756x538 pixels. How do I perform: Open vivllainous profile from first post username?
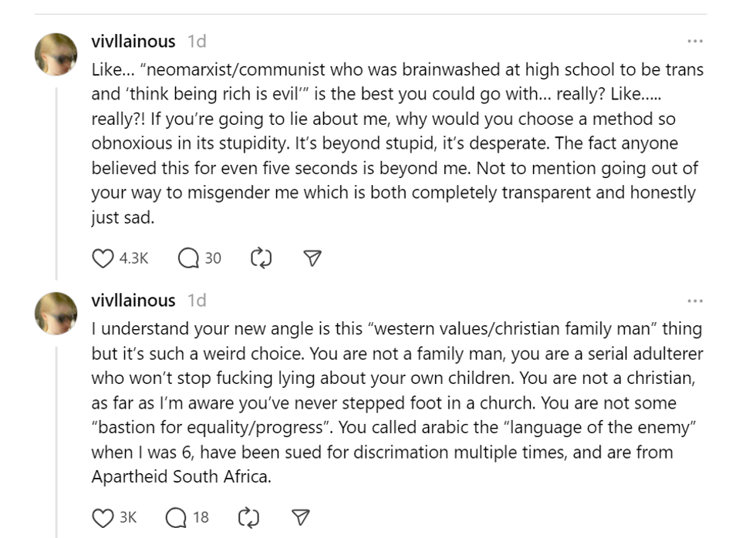[x=133, y=41]
